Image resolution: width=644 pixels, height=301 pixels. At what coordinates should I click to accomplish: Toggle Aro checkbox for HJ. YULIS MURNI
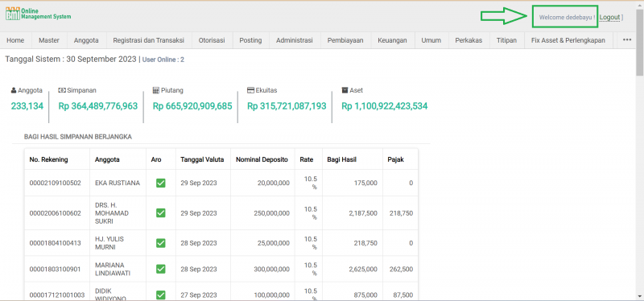click(x=160, y=243)
